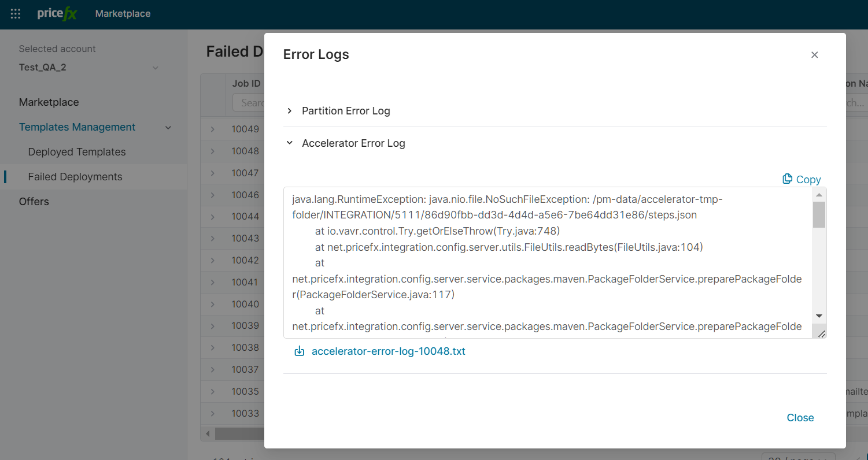Expand the row for Job ID 10049
This screenshot has height=460, width=868.
pyautogui.click(x=212, y=128)
